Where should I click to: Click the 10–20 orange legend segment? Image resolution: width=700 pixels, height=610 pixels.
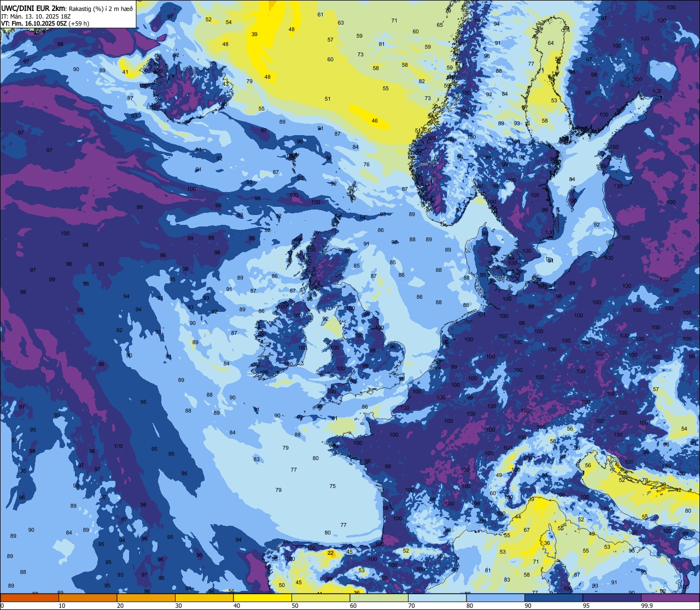87,598
